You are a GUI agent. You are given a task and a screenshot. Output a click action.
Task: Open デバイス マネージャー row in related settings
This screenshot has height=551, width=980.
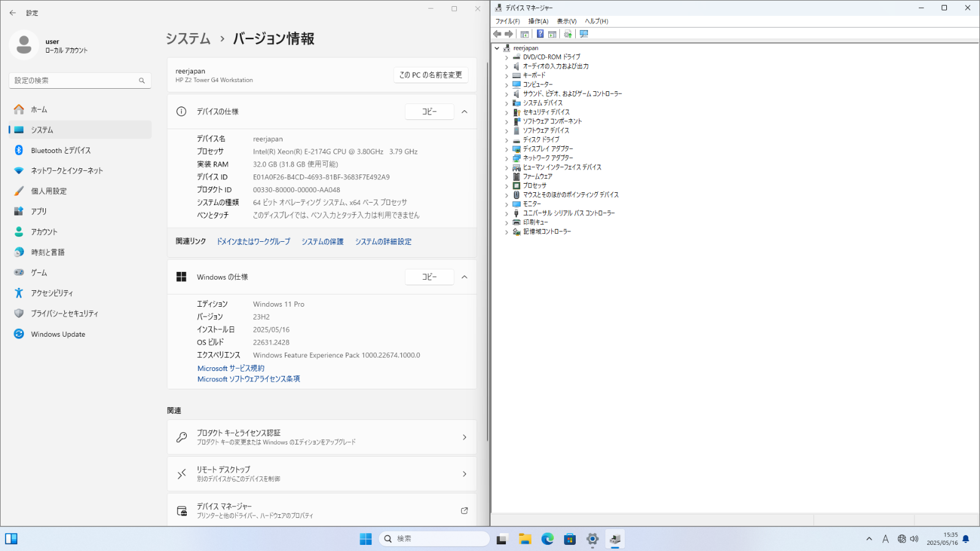(x=322, y=510)
